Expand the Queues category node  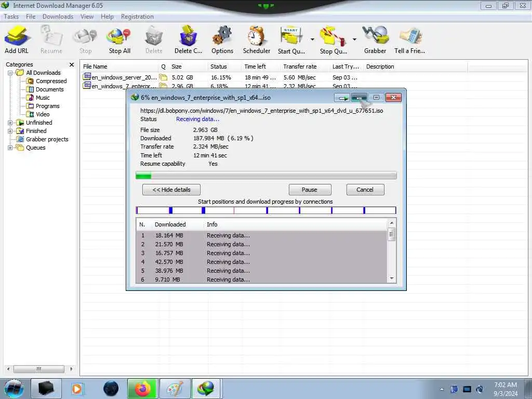point(10,148)
